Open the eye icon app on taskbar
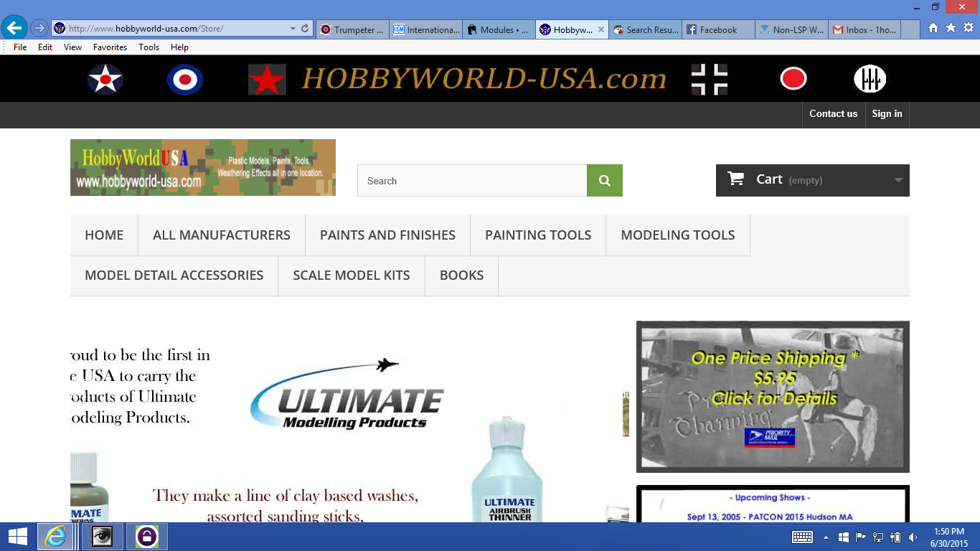The image size is (980, 551). [x=103, y=537]
